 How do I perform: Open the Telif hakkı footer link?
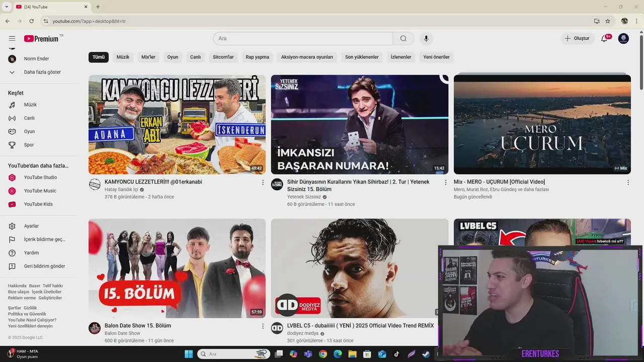coord(53,286)
